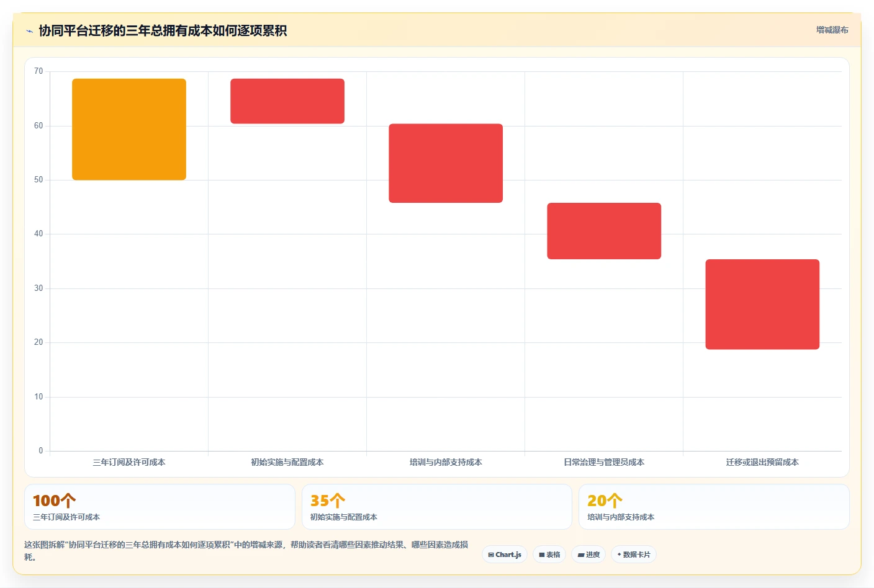
Task: Select the 表格 tag chip
Action: 549,555
